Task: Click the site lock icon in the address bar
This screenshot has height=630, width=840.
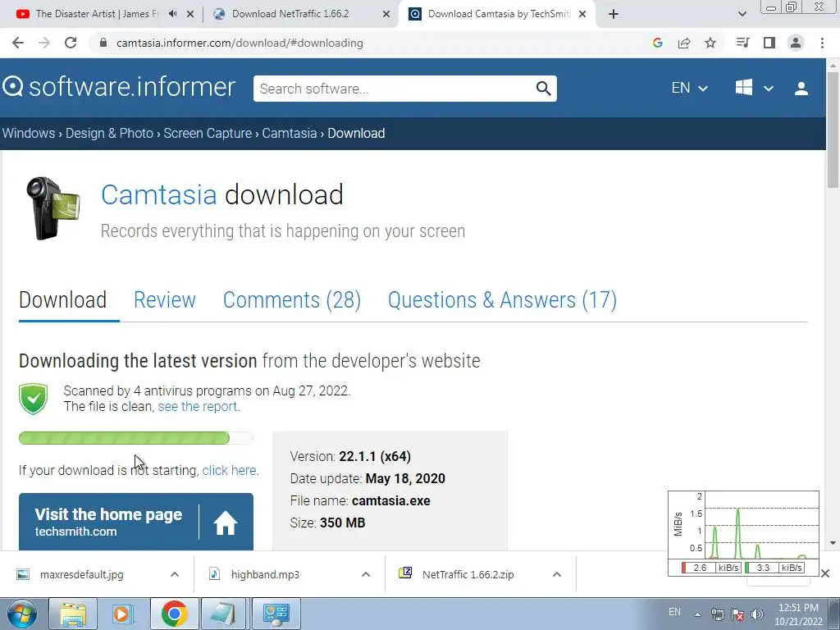Action: coord(103,43)
